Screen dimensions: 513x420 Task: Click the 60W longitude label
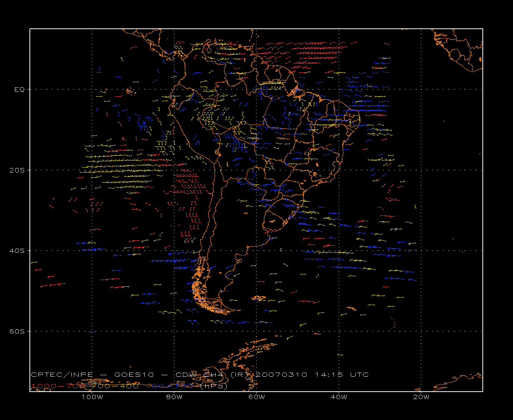(257, 397)
